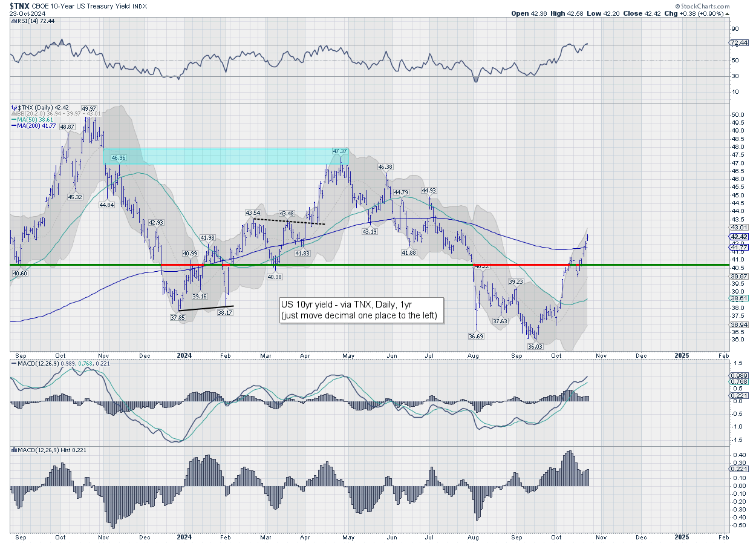
Task: Click the 41.77 MA(200) value tag
Action: click(x=740, y=248)
